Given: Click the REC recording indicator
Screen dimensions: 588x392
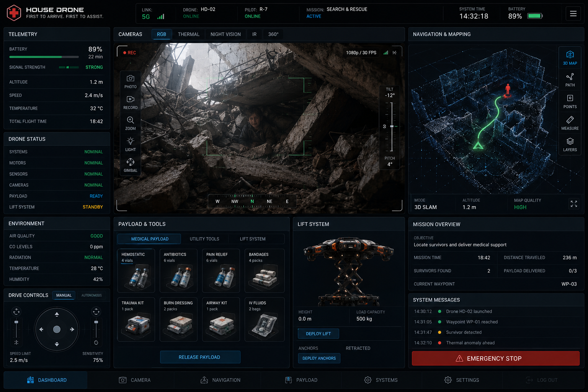Looking at the screenshot, I should 129,53.
